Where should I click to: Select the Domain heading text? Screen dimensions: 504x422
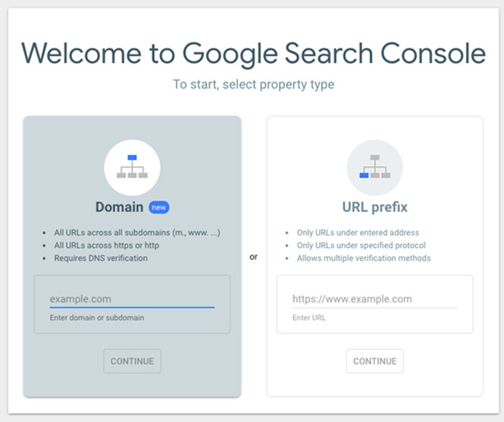(119, 208)
